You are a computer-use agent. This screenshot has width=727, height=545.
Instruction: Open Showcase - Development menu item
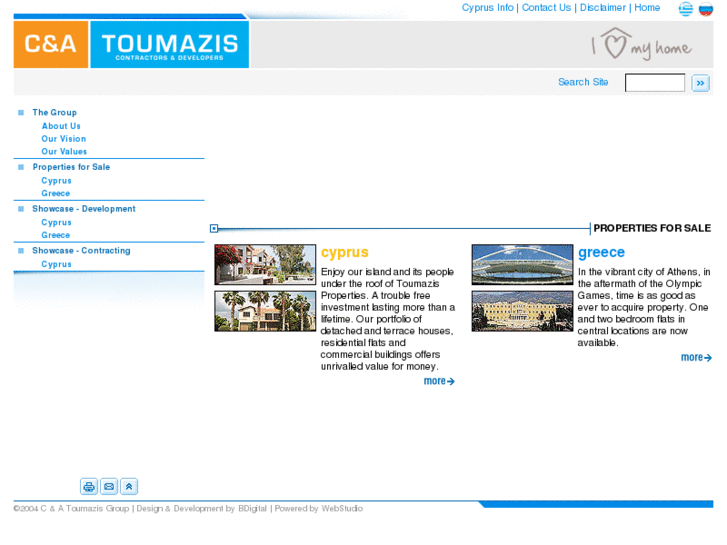(x=84, y=209)
